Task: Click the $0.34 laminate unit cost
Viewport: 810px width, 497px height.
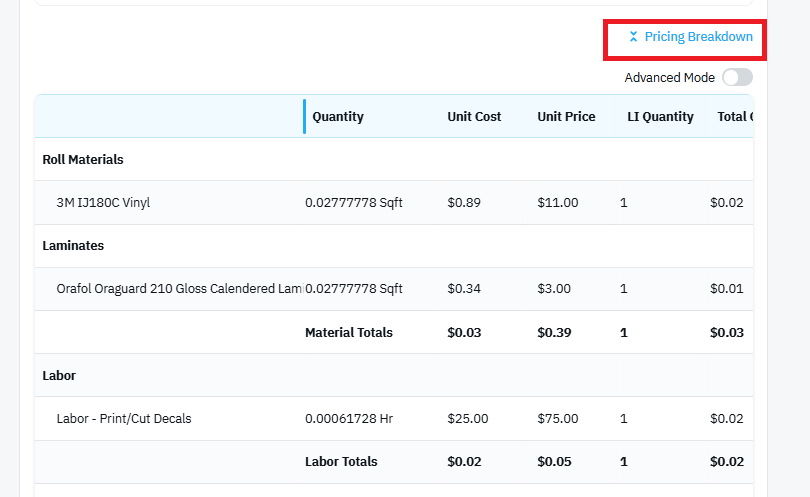Action: pyautogui.click(x=464, y=289)
